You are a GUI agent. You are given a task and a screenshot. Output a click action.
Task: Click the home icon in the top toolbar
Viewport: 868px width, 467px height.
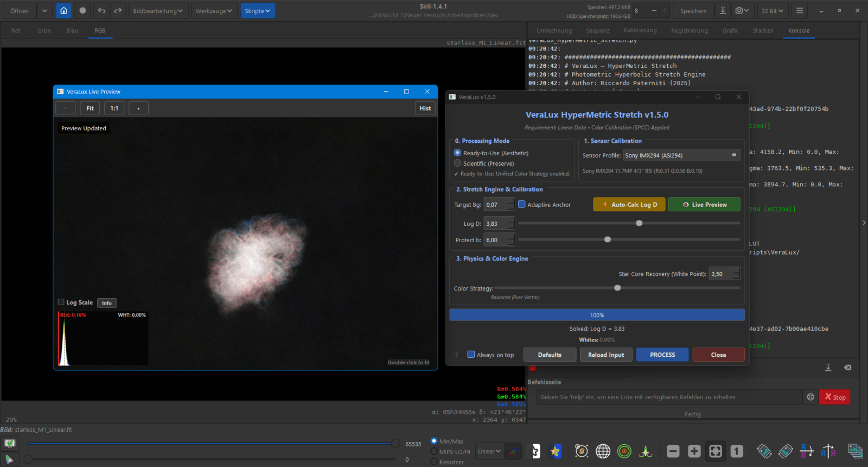point(63,11)
